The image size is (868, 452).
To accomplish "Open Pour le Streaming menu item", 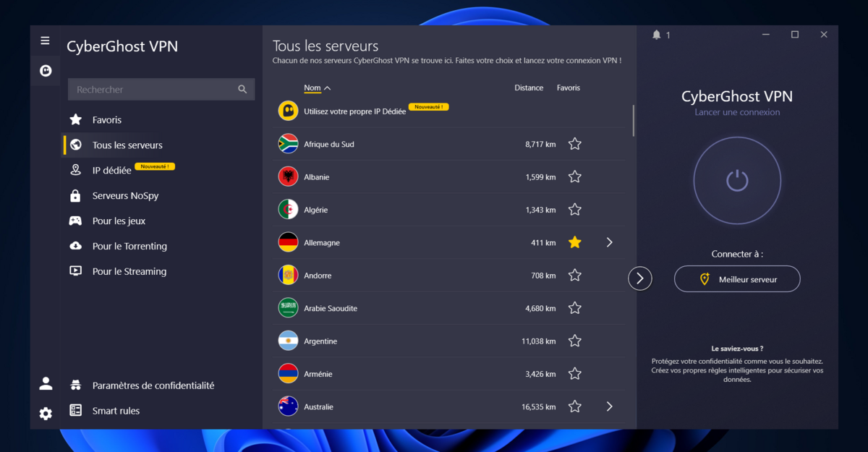I will [129, 271].
